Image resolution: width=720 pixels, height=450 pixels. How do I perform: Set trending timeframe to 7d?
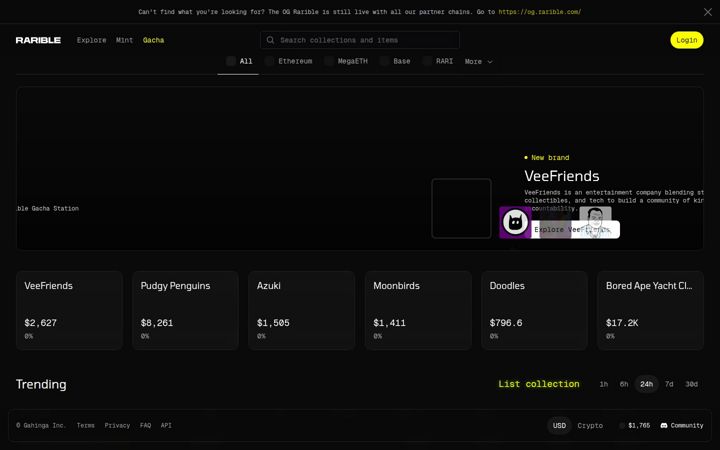tap(669, 384)
